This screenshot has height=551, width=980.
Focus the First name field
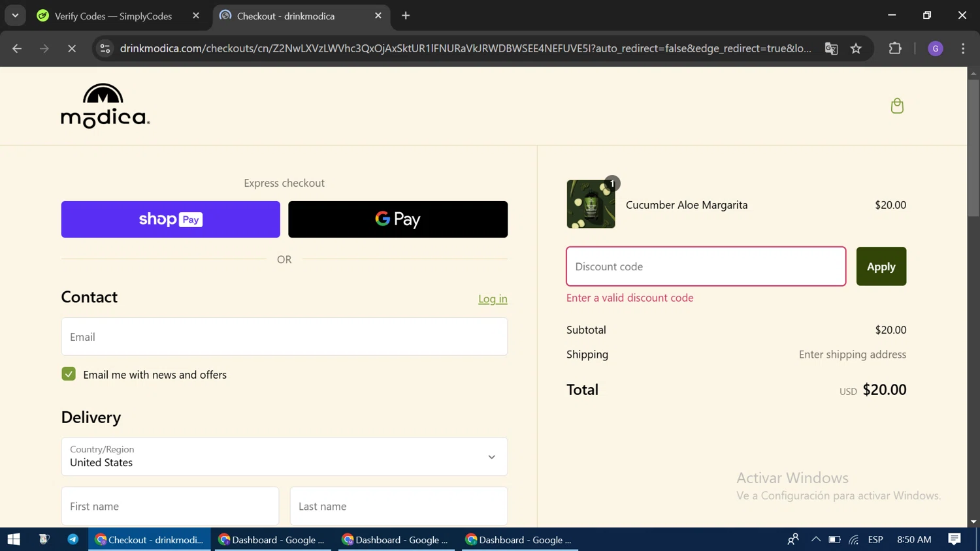[x=170, y=506]
